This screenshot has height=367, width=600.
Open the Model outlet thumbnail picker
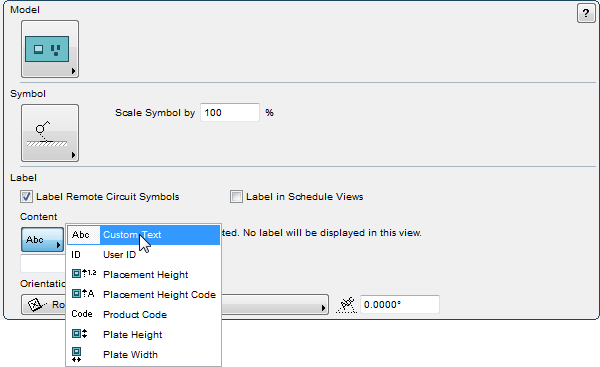tap(50, 49)
